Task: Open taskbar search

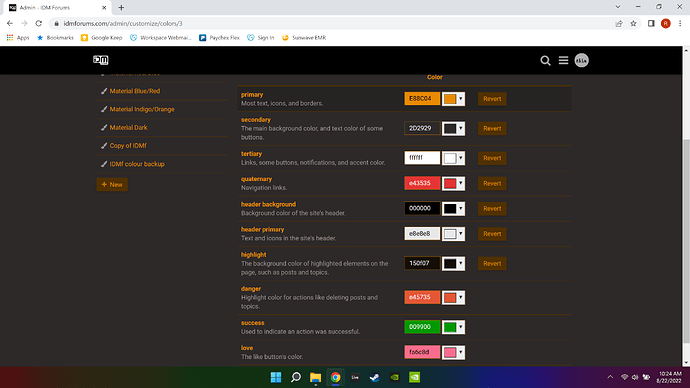Action: point(296,377)
